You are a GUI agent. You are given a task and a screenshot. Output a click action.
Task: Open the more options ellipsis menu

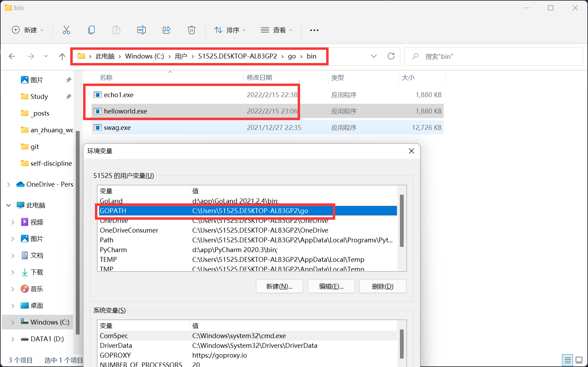pos(314,30)
